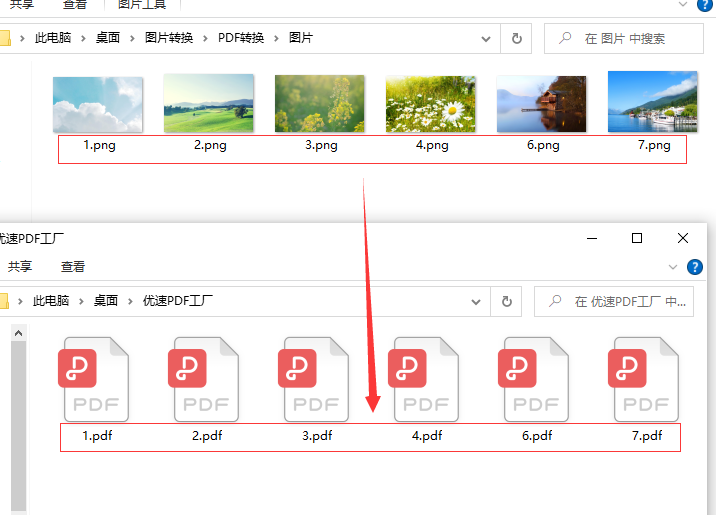Click the 4.pdf file name
Screen dimensions: 716x515
point(427,436)
